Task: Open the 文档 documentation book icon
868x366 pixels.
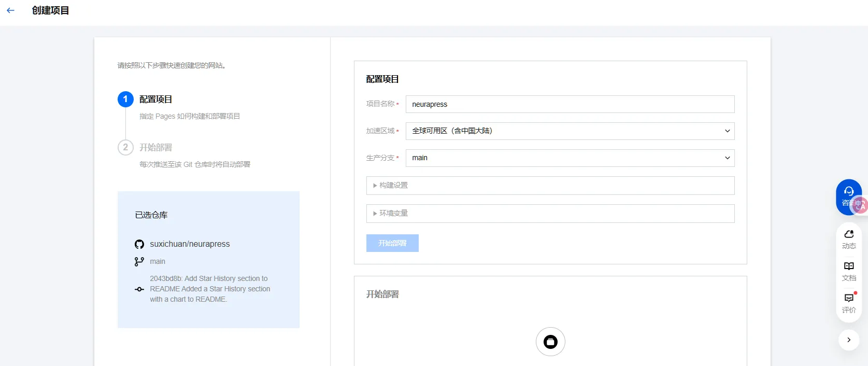Action: (849, 271)
